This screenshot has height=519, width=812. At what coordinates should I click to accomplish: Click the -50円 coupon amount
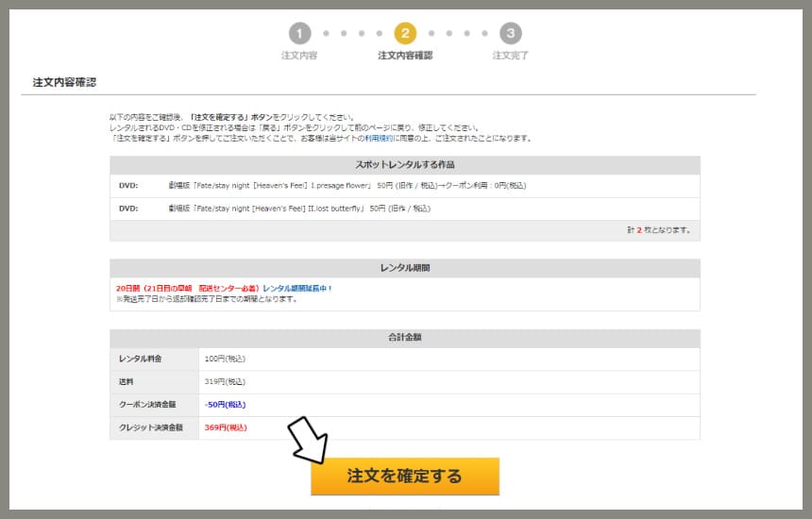226,405
